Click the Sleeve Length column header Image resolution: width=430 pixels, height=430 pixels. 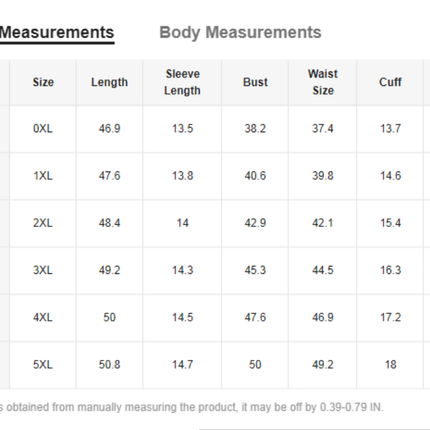(x=182, y=82)
